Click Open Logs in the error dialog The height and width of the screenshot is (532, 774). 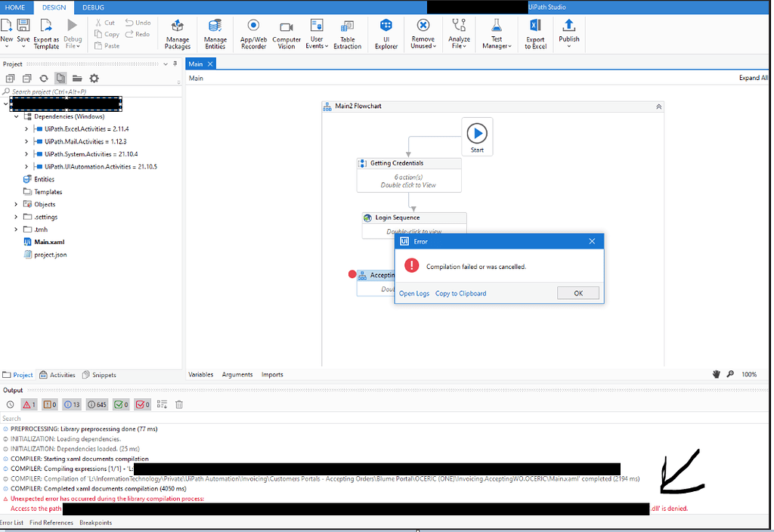414,293
